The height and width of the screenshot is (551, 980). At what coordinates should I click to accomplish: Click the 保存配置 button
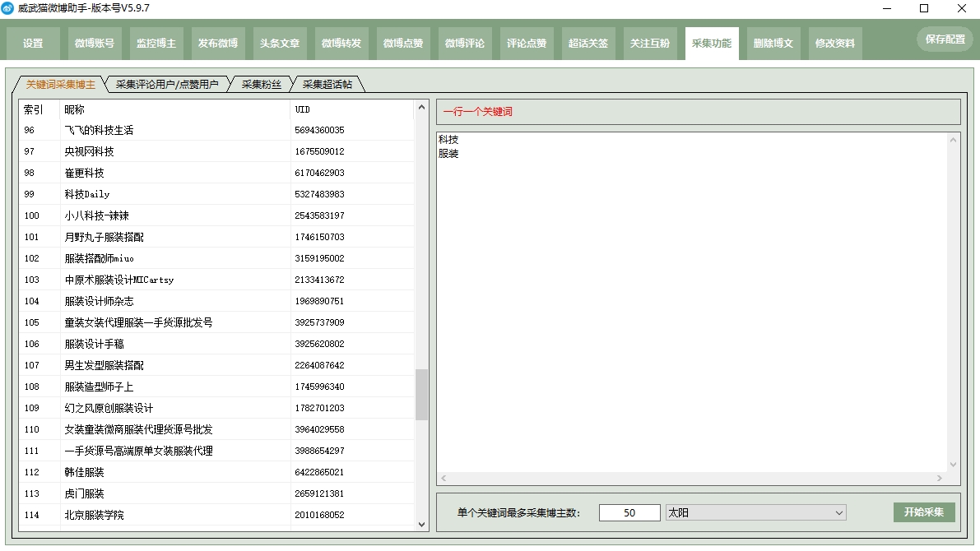coord(945,39)
